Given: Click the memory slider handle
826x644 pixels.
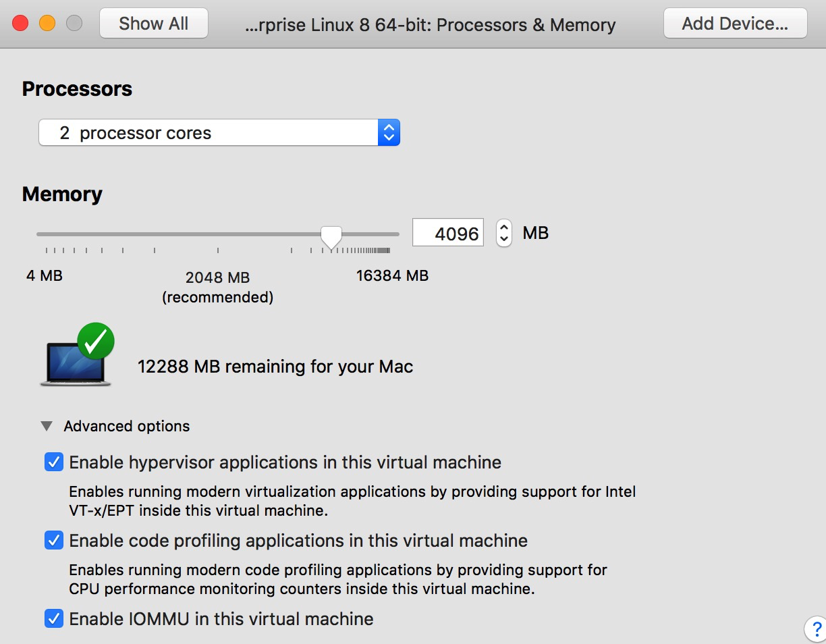Looking at the screenshot, I should (331, 236).
